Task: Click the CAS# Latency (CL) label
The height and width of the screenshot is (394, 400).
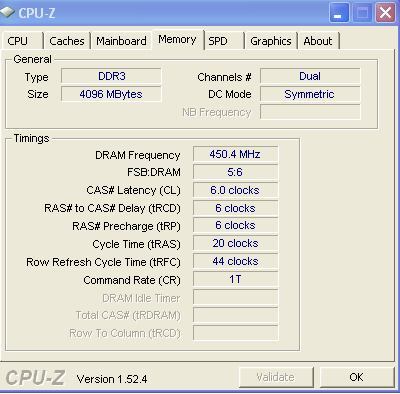Action: [133, 190]
